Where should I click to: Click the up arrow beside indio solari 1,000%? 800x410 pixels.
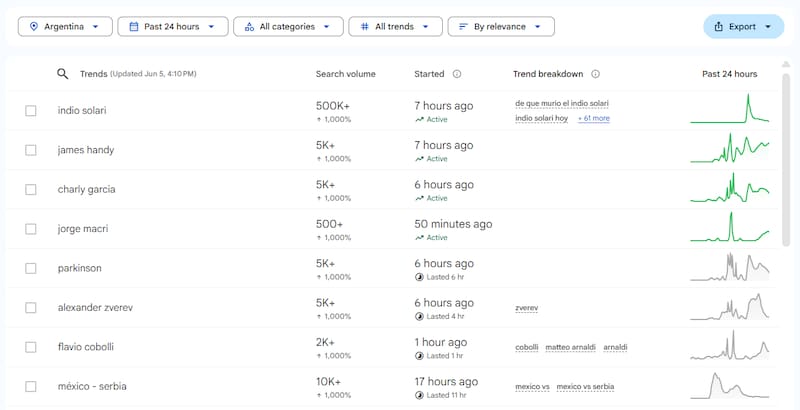(x=319, y=119)
